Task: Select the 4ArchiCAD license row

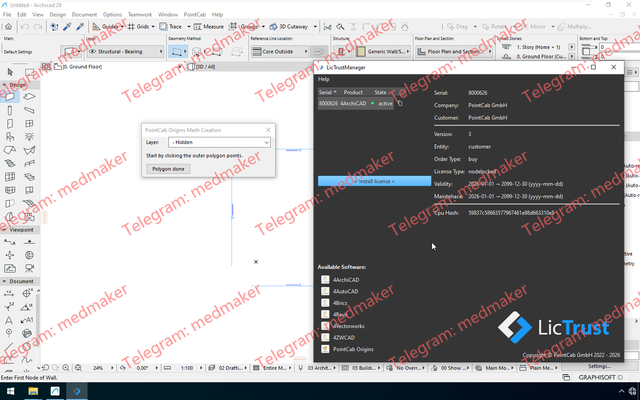Action: (x=356, y=104)
